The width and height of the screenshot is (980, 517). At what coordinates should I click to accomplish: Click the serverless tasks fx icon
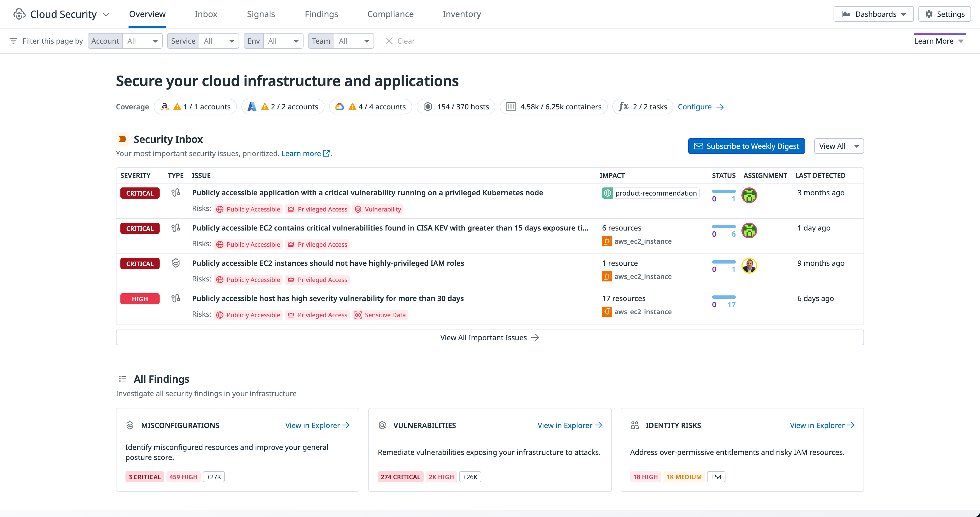pyautogui.click(x=623, y=107)
